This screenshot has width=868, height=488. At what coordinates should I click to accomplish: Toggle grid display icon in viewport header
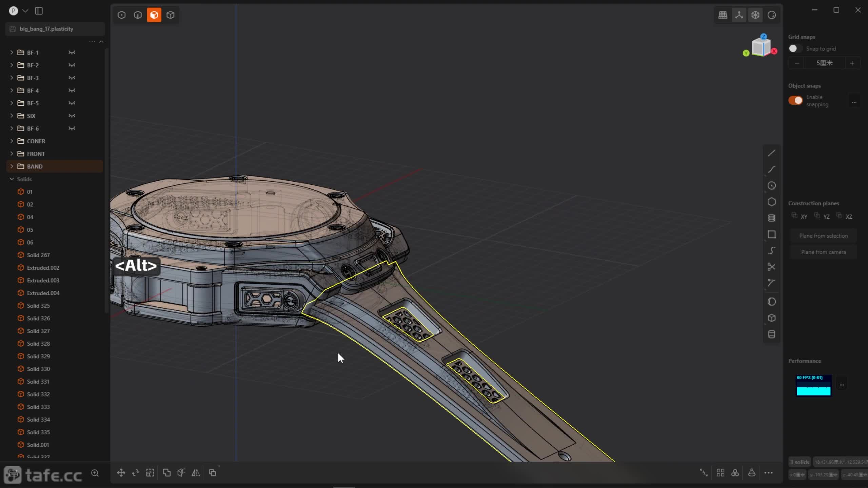coord(723,15)
